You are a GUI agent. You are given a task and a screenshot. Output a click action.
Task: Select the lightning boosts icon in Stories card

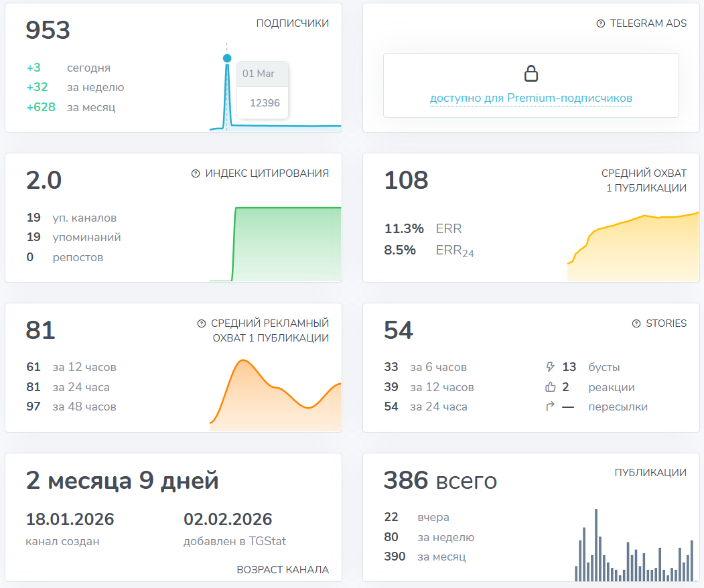(549, 367)
